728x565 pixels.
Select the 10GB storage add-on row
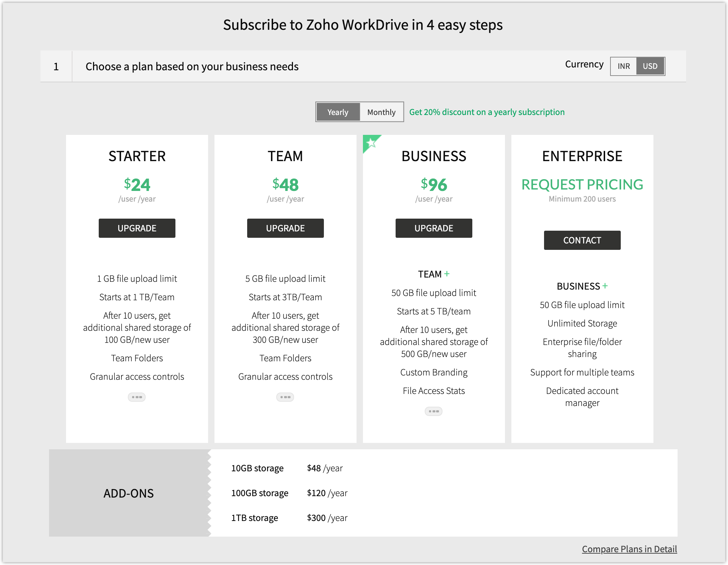(x=257, y=468)
